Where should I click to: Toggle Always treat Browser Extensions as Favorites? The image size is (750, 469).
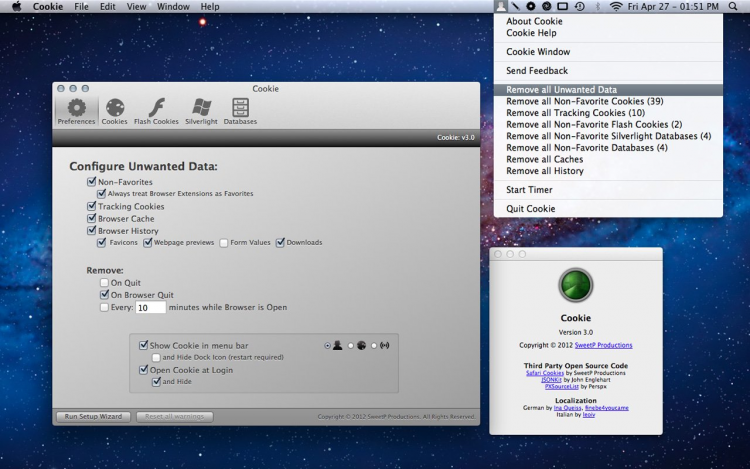[x=101, y=194]
